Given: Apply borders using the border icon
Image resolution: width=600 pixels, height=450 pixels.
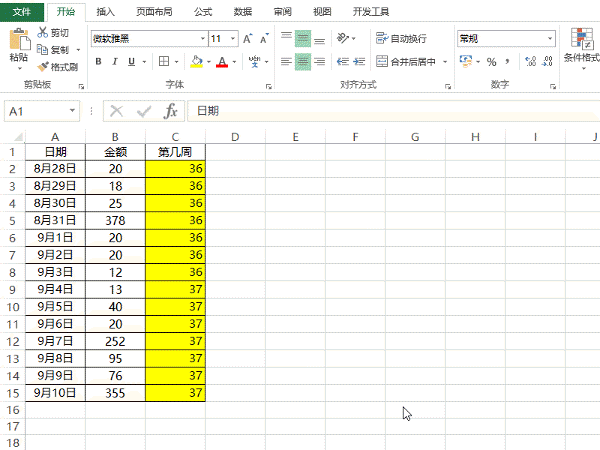Looking at the screenshot, I should click(x=164, y=61).
